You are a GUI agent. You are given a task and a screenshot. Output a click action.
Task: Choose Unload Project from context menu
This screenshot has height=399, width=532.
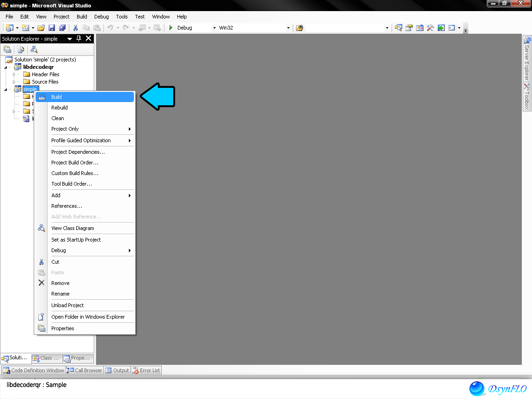click(x=85, y=305)
